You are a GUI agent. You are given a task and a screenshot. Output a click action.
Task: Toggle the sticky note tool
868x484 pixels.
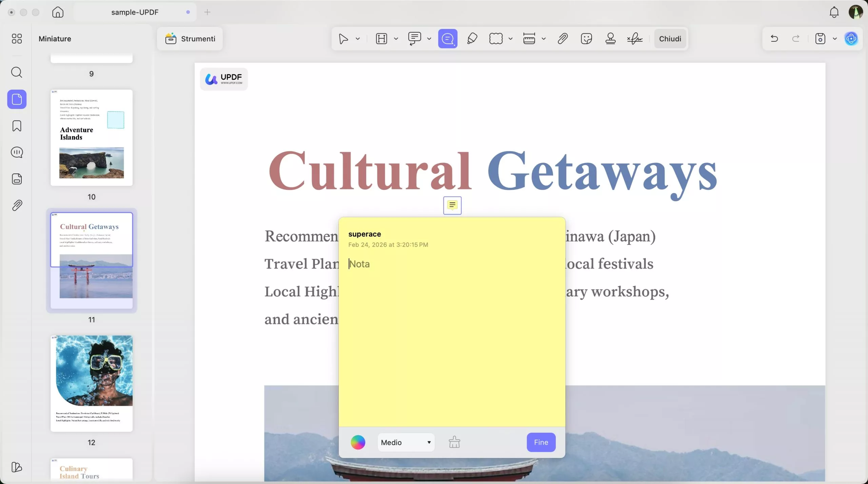[x=448, y=39]
